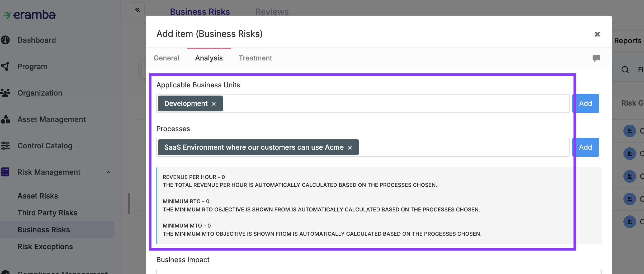Click the search magnifier icon
Viewport: 644px width, 274px height.
(x=625, y=70)
